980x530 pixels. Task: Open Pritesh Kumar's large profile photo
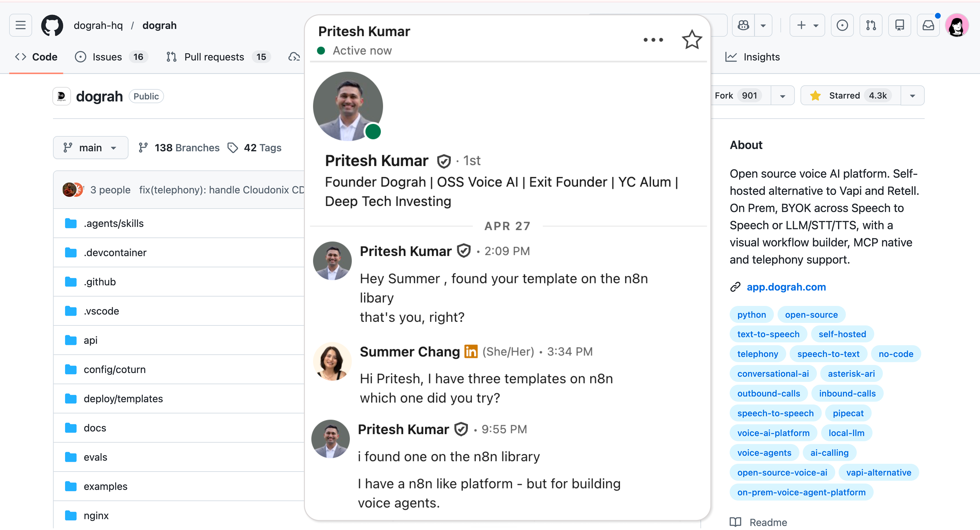click(x=348, y=106)
